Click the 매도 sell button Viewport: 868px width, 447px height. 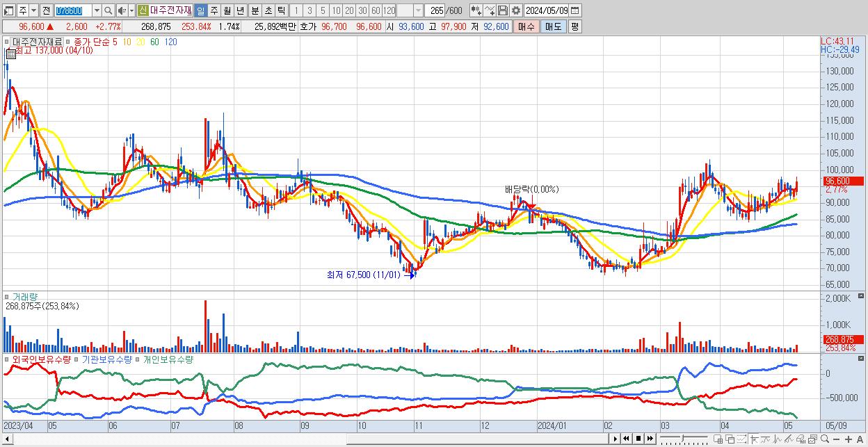553,26
